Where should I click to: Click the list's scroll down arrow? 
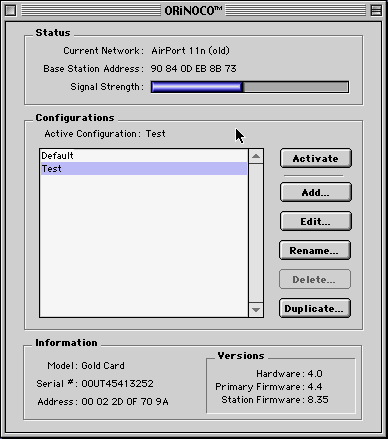click(256, 310)
